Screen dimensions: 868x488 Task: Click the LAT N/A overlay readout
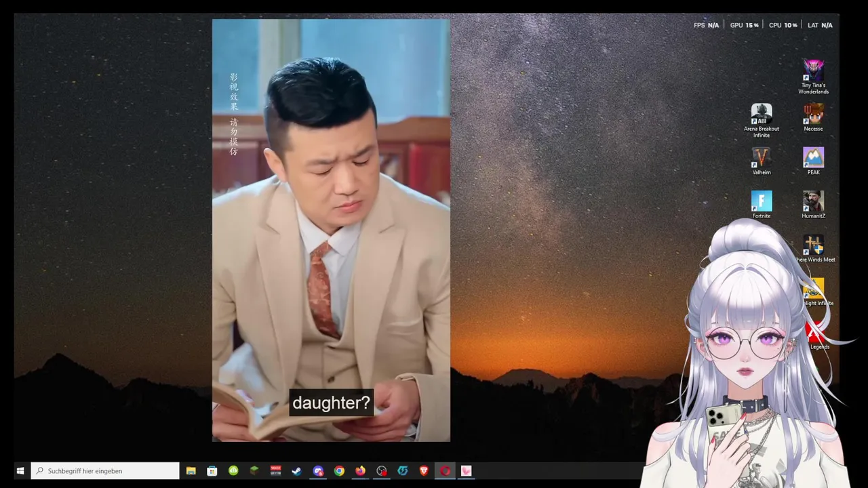[820, 25]
